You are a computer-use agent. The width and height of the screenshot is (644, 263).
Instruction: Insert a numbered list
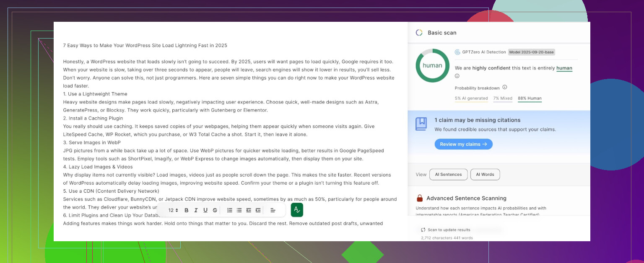click(x=230, y=210)
